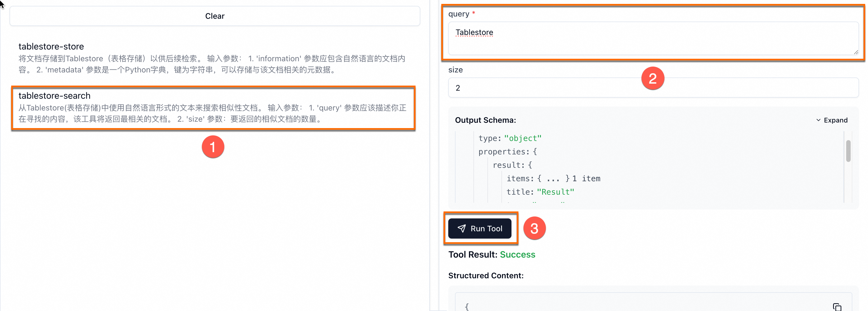Image resolution: width=868 pixels, height=311 pixels.
Task: Click the Output Schema scrollbar thumb
Action: [848, 151]
